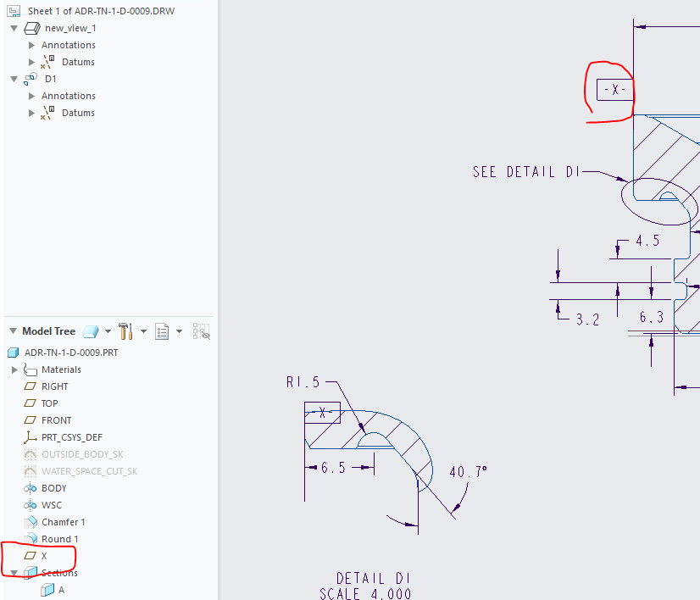700x600 pixels.
Task: Click the Sections folder icon
Action: [31, 573]
